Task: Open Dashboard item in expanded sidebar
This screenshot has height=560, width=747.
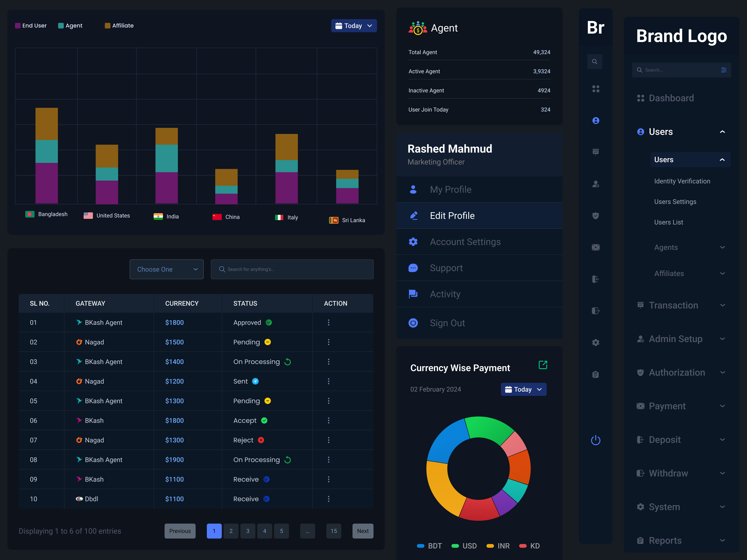Action: (x=665, y=98)
